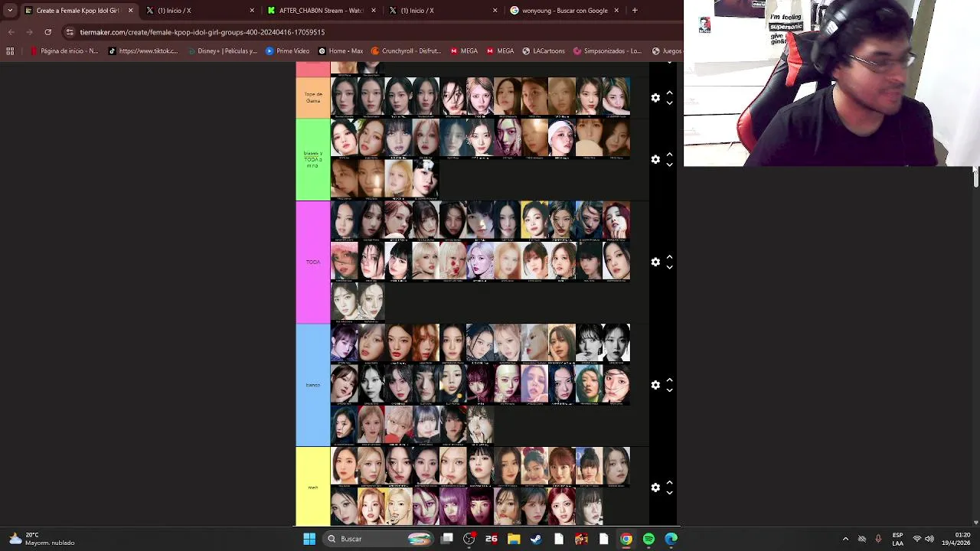Screen dimensions: 980x551
Task: Open the Crunchyroll bookmark
Action: click(406, 51)
